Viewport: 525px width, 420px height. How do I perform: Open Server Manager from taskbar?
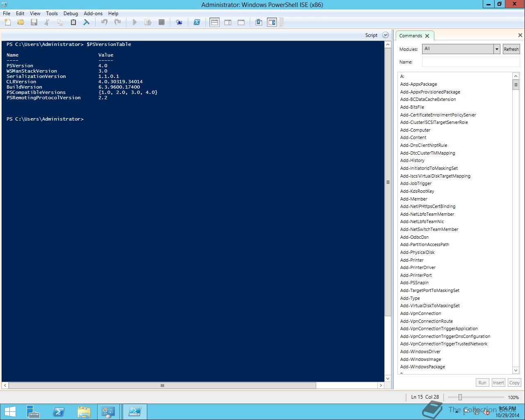pos(33,412)
